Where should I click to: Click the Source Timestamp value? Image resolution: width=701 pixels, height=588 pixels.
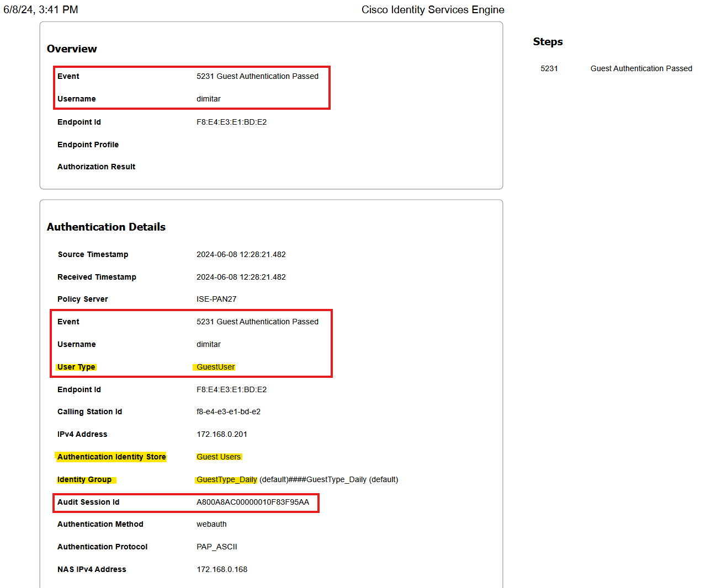click(x=241, y=255)
